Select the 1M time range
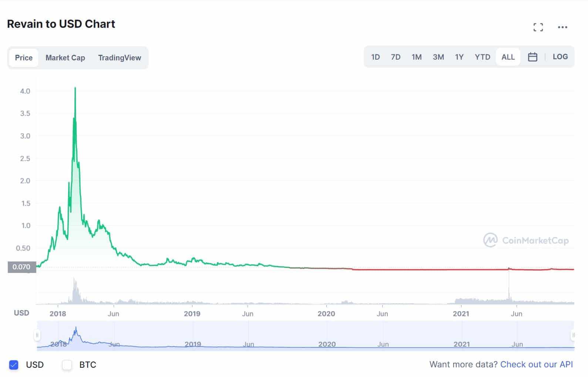Screen dimensions: 588x377 (417, 57)
